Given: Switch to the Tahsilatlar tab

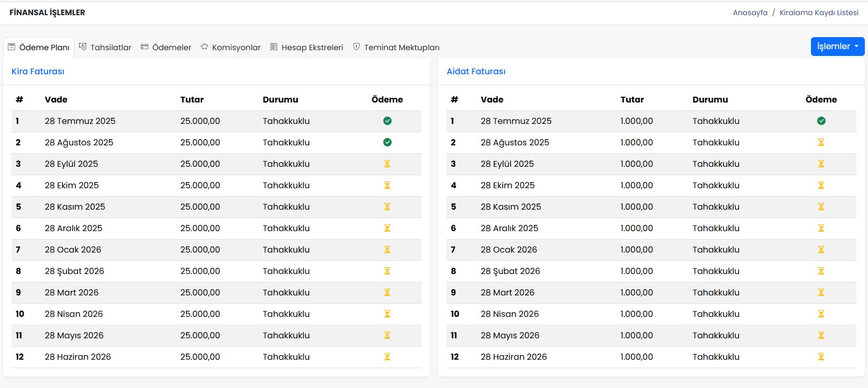Looking at the screenshot, I should (105, 48).
